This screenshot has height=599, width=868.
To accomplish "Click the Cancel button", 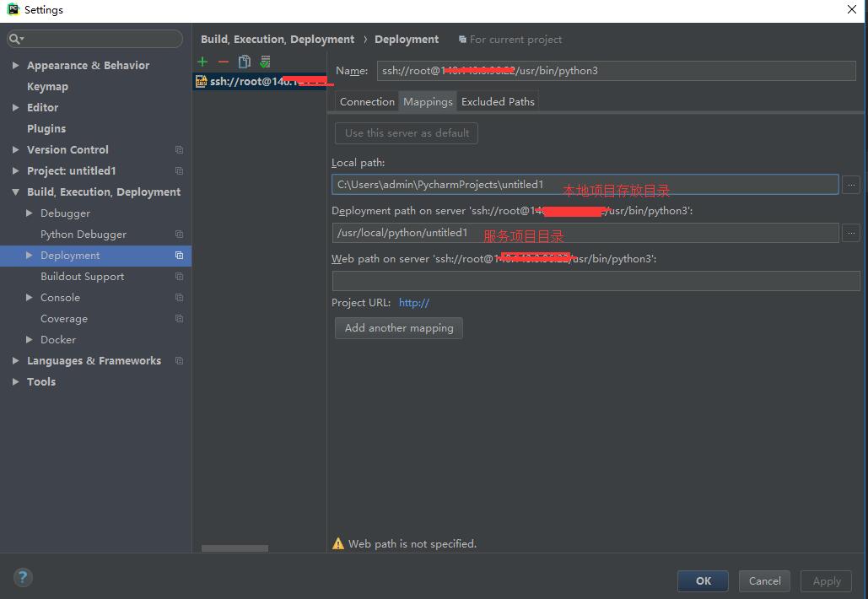I will point(764,580).
